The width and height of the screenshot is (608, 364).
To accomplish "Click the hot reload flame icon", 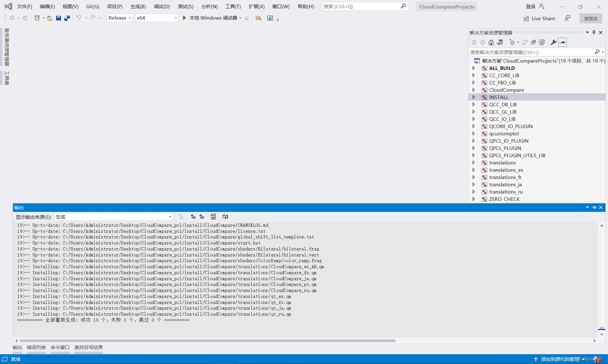I will click(x=247, y=18).
